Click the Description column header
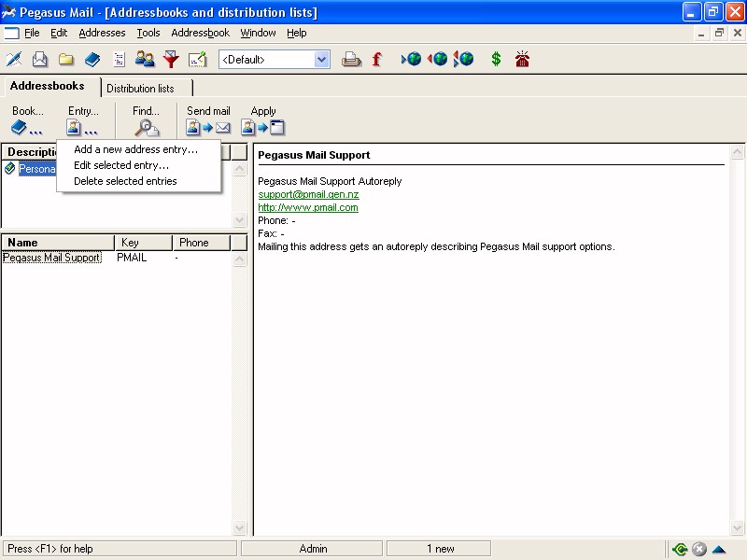 pos(30,152)
